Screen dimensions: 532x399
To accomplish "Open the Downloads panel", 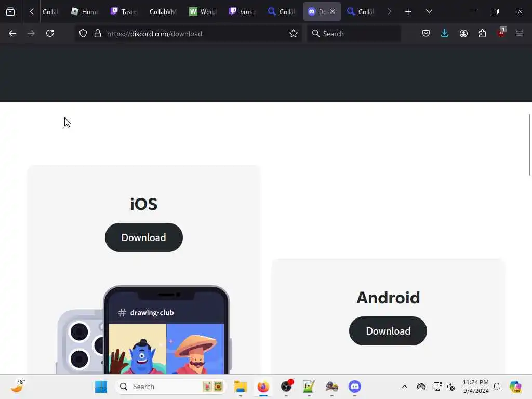I will pyautogui.click(x=445, y=34).
